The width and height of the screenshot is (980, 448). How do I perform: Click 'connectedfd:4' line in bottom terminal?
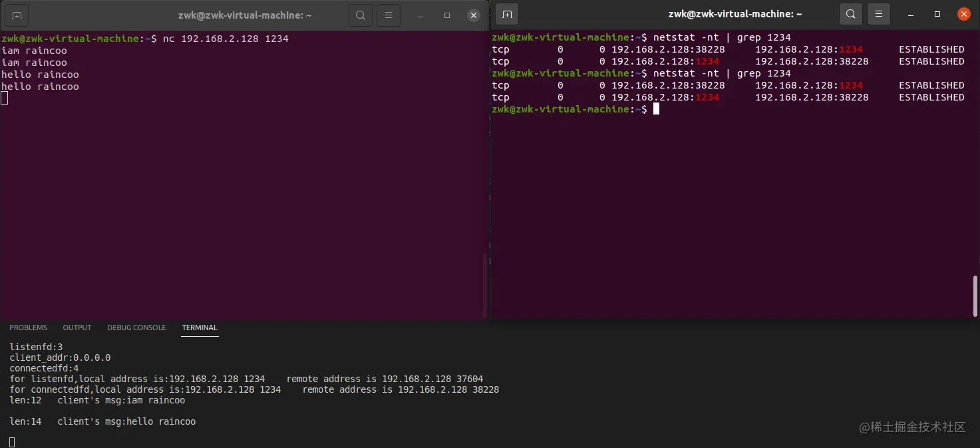44,368
